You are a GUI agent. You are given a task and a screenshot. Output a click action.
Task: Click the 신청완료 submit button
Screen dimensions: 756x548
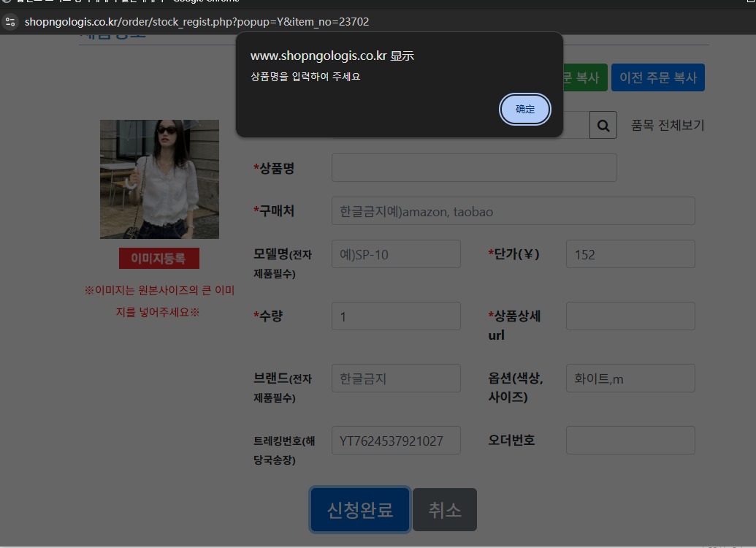pos(359,509)
